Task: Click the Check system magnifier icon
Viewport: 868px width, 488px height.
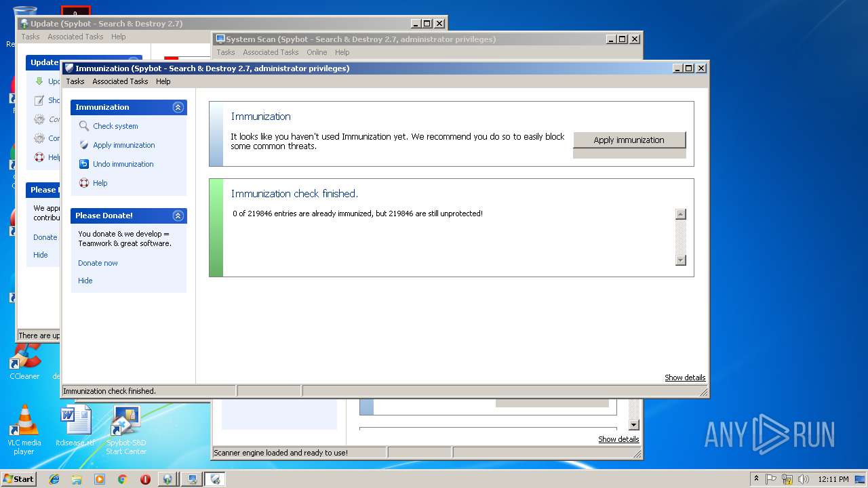Action: tap(84, 126)
